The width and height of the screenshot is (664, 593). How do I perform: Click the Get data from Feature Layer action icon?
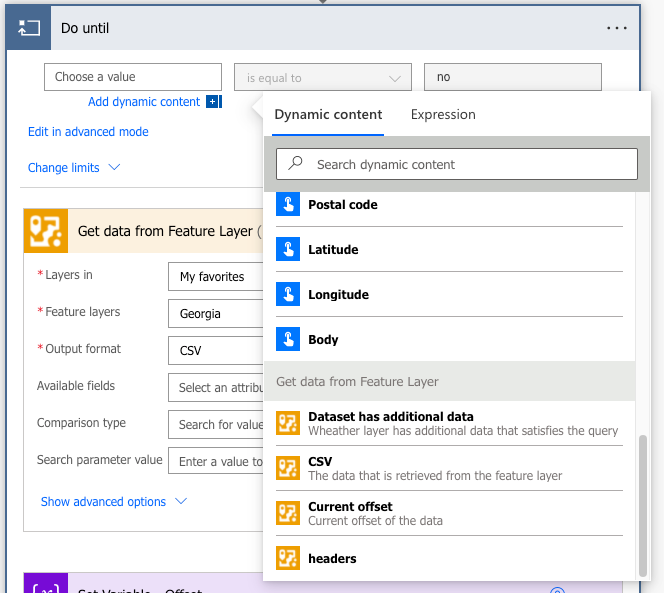[45, 231]
